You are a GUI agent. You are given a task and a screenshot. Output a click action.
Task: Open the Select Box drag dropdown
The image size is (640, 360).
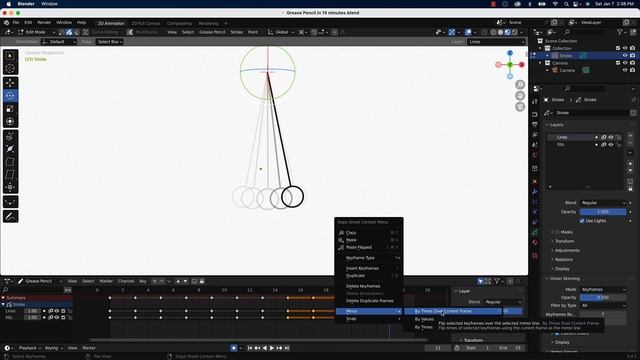click(110, 42)
